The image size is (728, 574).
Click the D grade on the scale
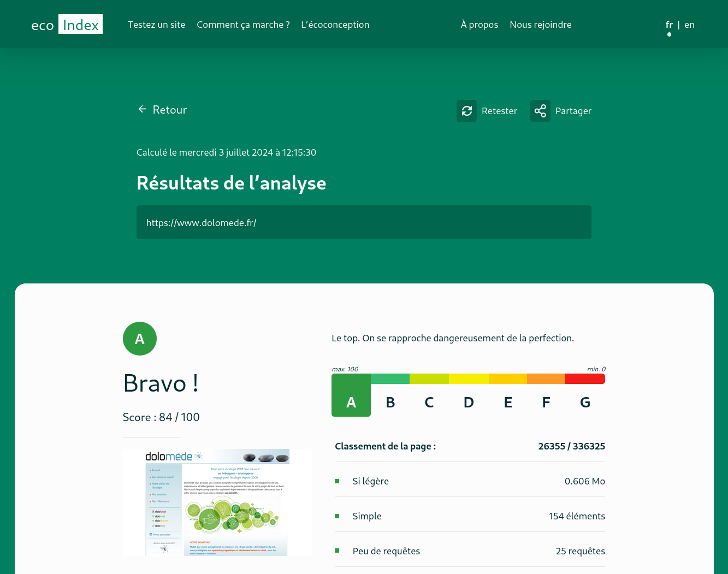469,403
